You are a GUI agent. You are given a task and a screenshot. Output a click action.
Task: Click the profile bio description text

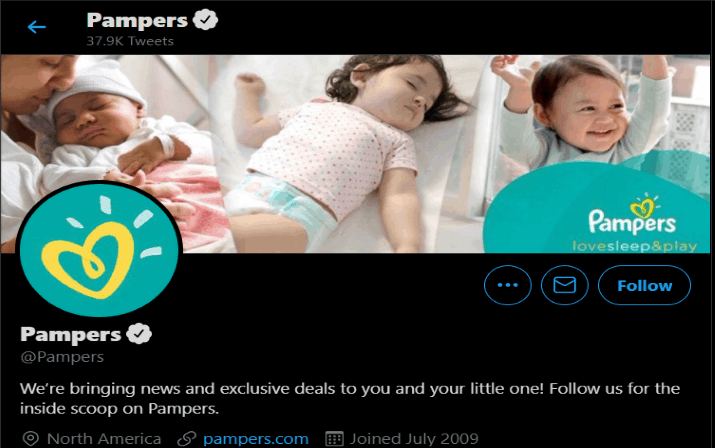coord(350,398)
